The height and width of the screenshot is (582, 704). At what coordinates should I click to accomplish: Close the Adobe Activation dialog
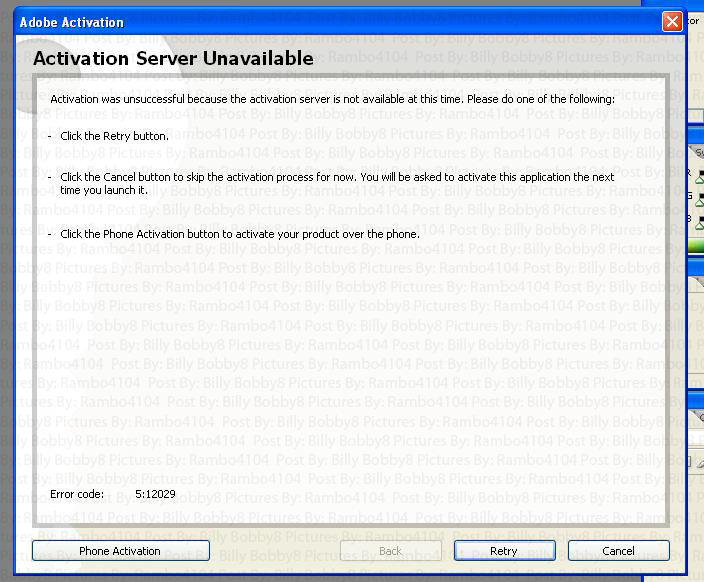click(x=672, y=21)
